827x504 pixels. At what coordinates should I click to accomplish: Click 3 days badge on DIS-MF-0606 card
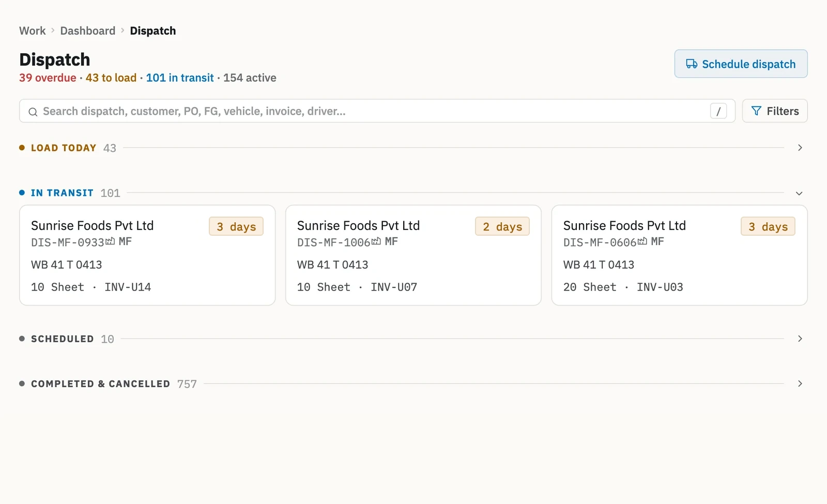pos(768,226)
